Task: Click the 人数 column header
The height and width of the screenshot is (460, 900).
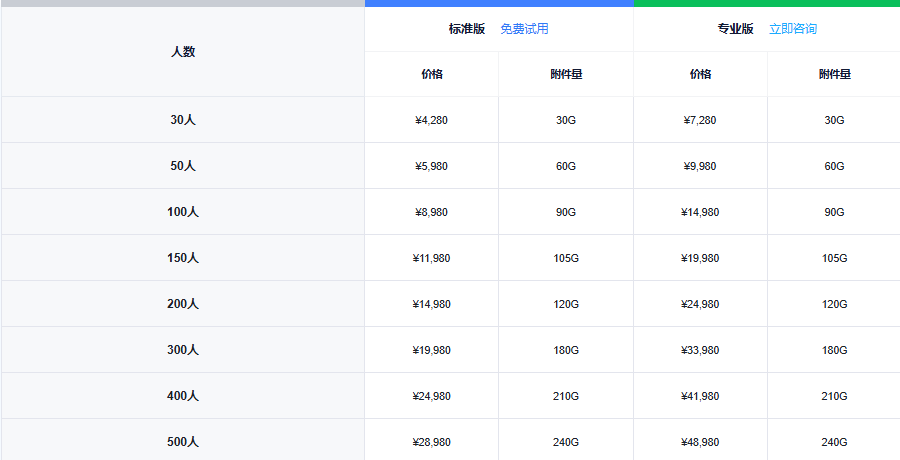Action: tap(183, 52)
